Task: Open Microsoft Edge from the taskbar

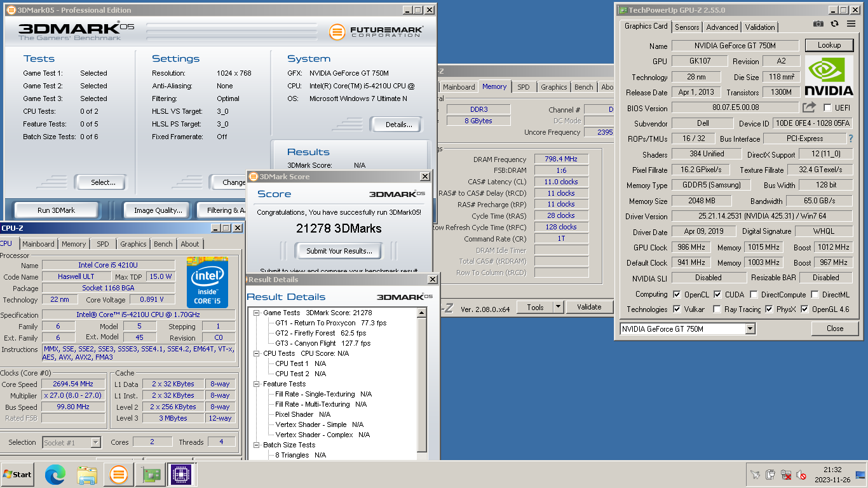Action: click(x=55, y=475)
